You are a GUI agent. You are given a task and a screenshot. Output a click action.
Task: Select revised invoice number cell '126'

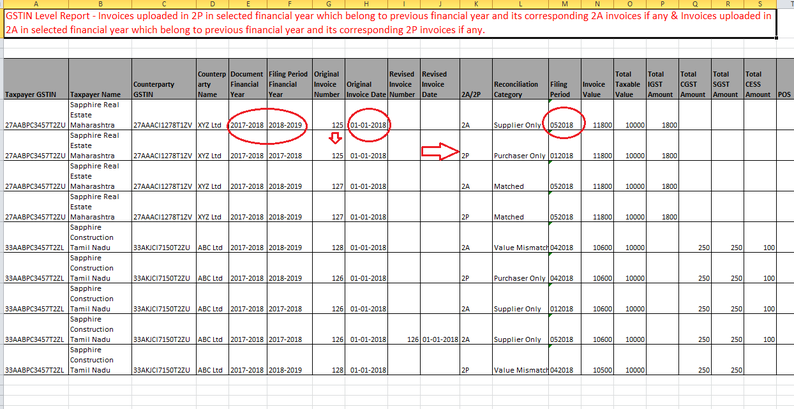coord(403,330)
